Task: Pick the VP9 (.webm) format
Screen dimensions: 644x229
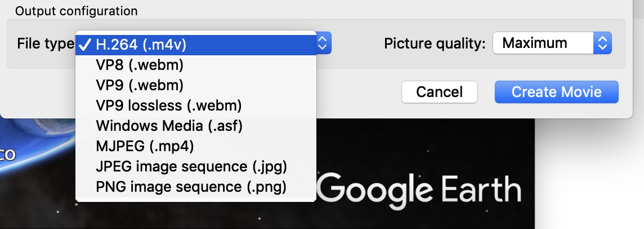Action: pyautogui.click(x=140, y=85)
